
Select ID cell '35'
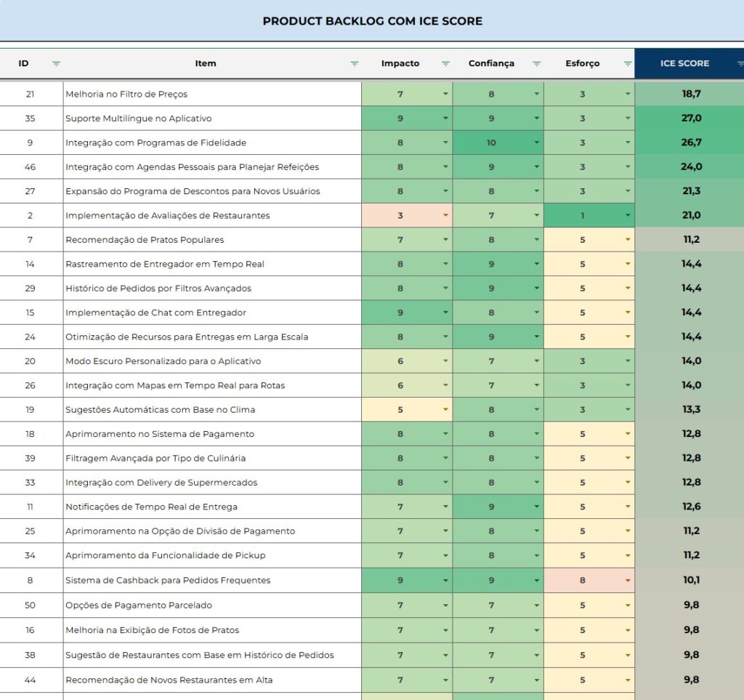click(31, 118)
